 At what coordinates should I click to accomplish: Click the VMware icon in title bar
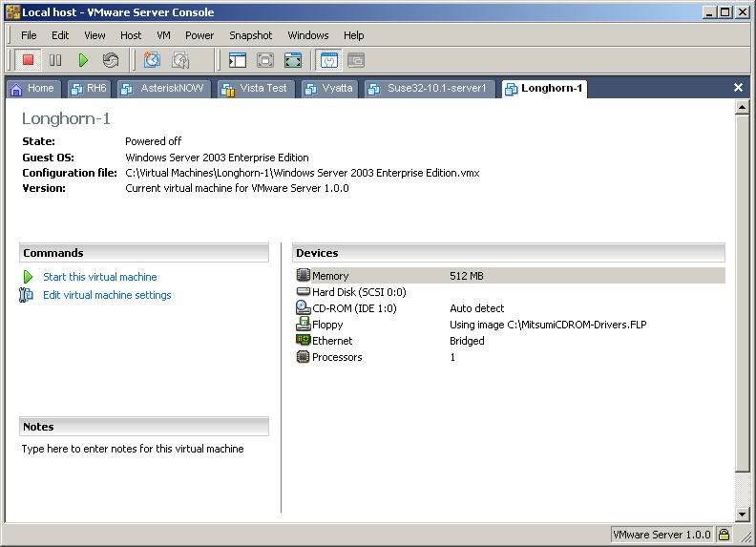[x=12, y=12]
